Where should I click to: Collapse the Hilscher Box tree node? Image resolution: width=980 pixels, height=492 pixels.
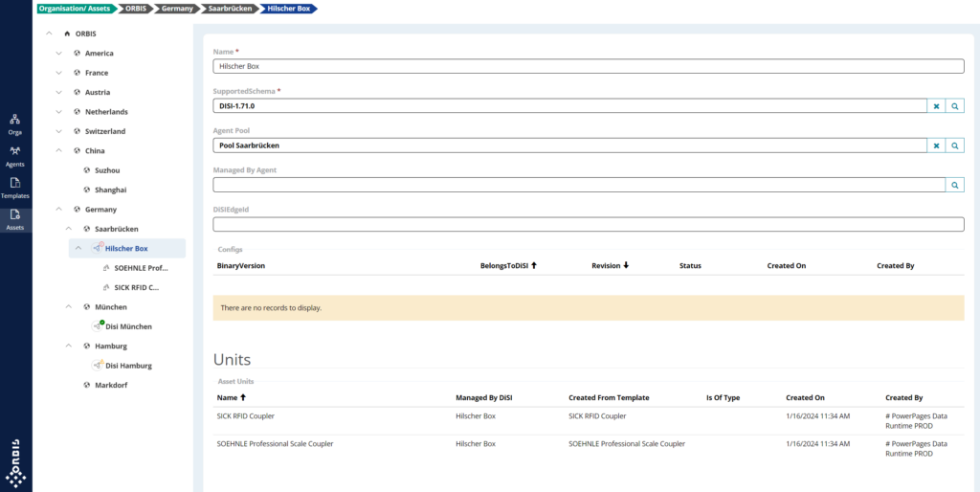click(78, 249)
